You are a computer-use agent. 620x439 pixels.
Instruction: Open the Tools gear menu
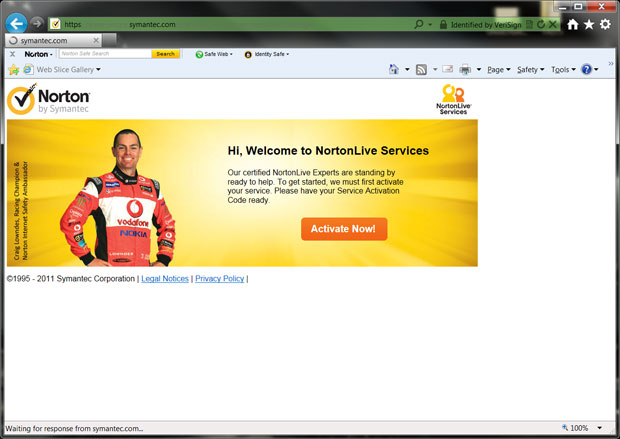tap(605, 25)
